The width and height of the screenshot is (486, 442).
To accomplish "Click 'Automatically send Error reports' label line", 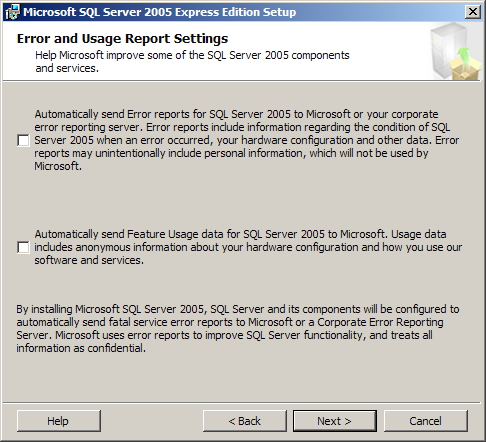I will tap(236, 114).
